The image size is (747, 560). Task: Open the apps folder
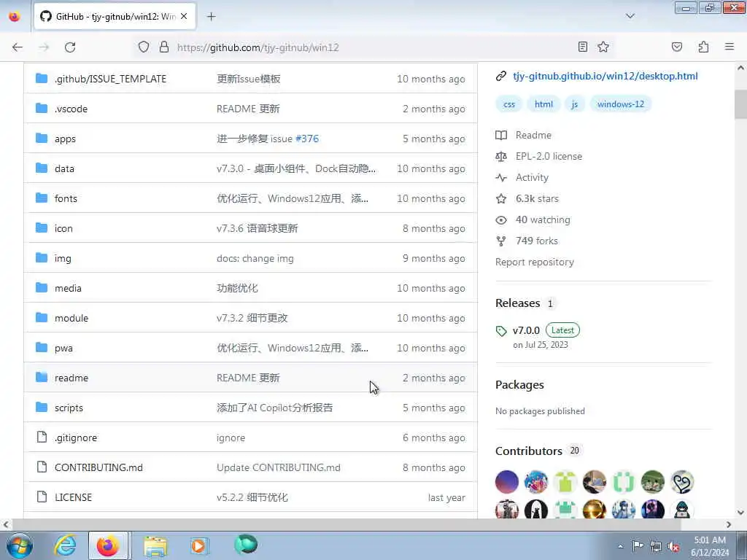[x=65, y=139]
